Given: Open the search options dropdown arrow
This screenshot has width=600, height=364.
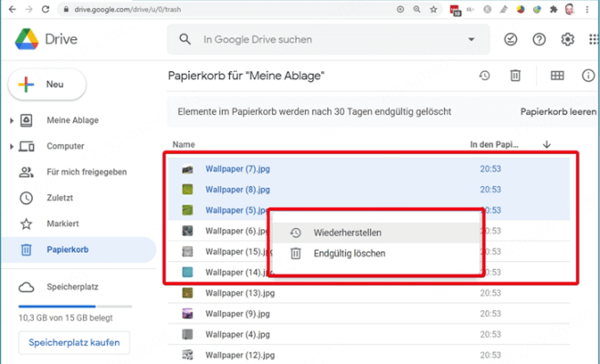Looking at the screenshot, I should (x=471, y=39).
